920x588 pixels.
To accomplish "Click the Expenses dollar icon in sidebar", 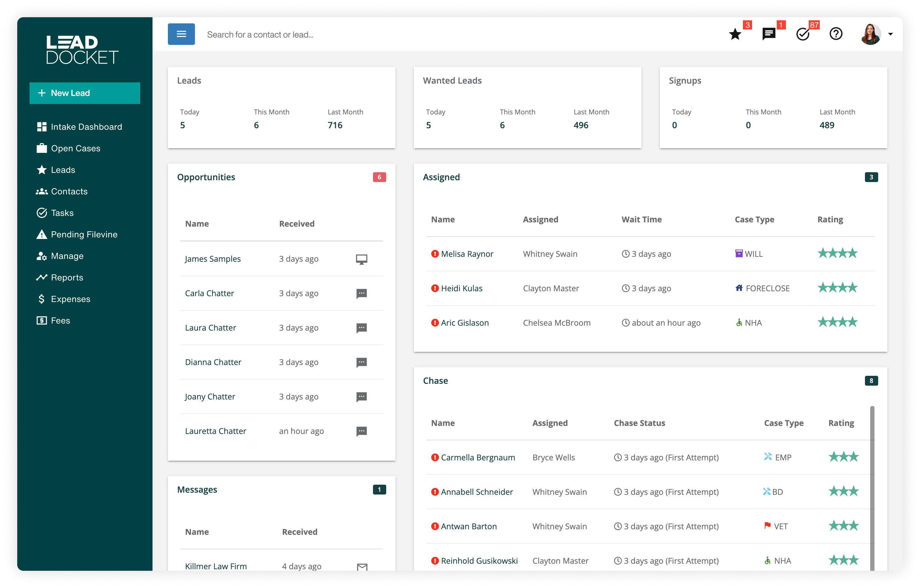I will [42, 299].
